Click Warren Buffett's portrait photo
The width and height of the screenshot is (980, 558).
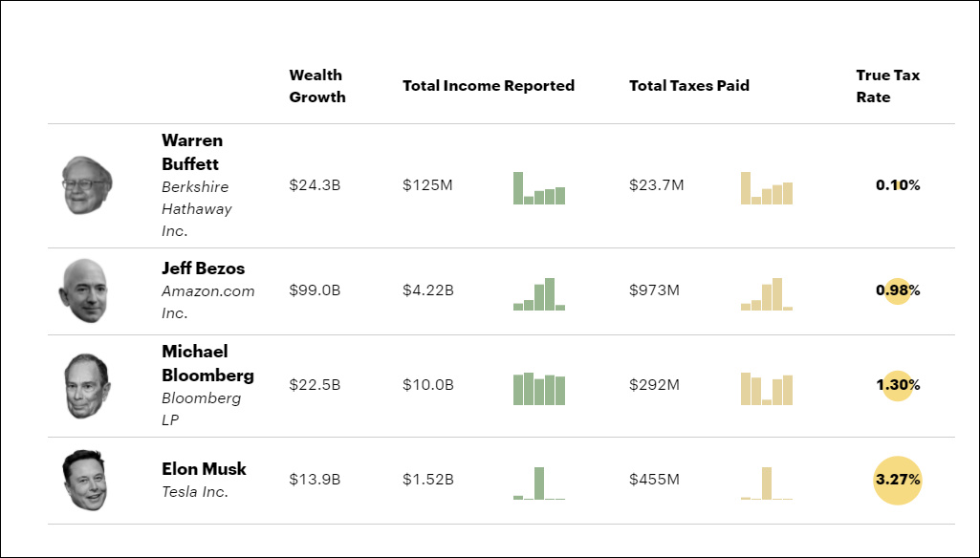87,185
